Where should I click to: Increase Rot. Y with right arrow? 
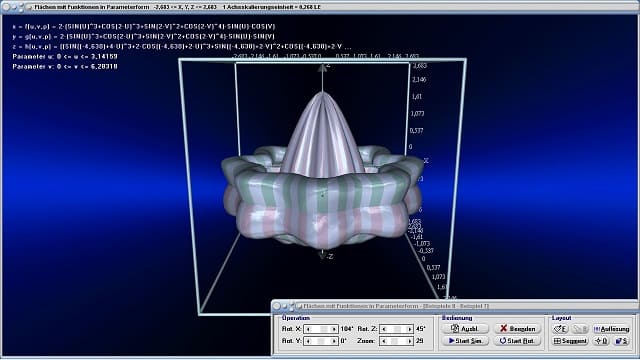(334, 341)
